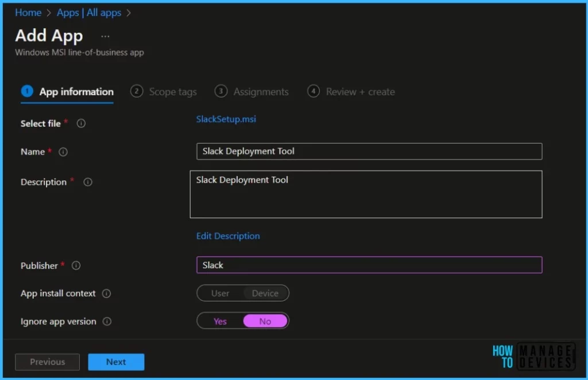Choose Device install context

pos(265,293)
